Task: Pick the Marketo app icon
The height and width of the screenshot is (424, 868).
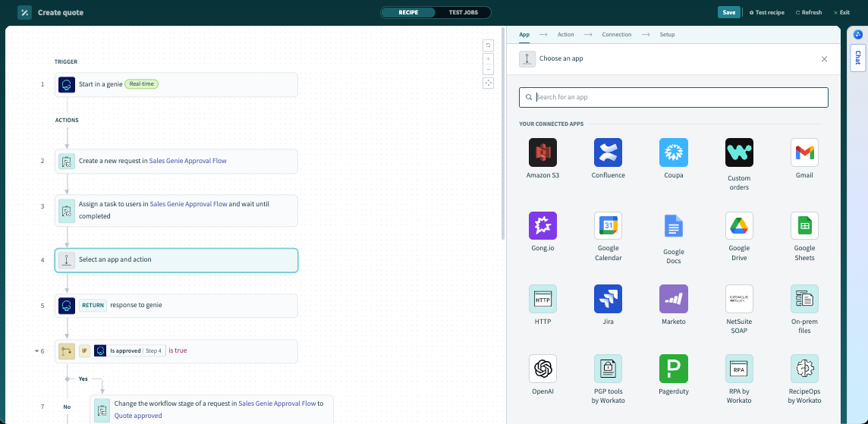Action: pos(673,298)
